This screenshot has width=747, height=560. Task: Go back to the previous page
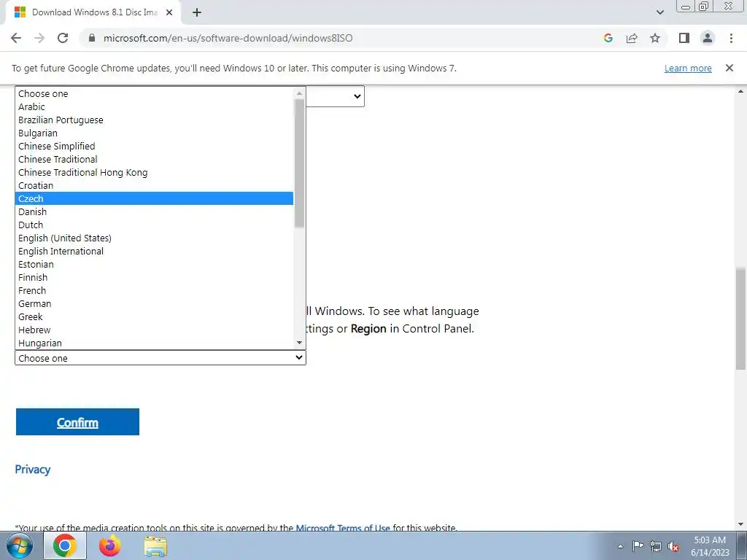coord(16,38)
